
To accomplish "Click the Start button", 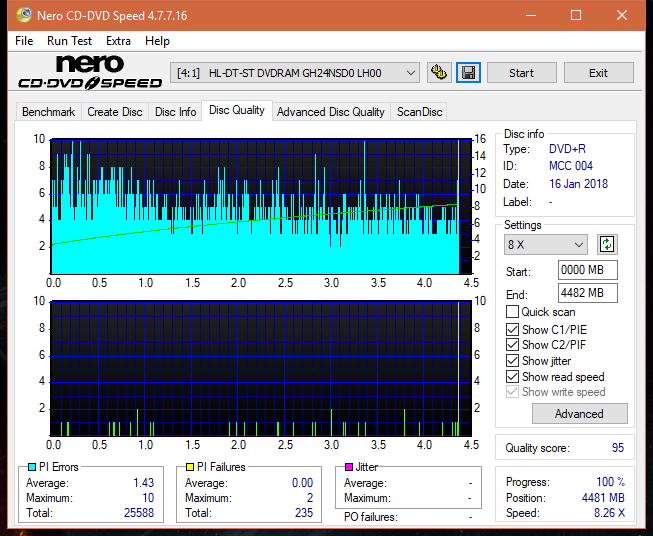I will tap(521, 73).
